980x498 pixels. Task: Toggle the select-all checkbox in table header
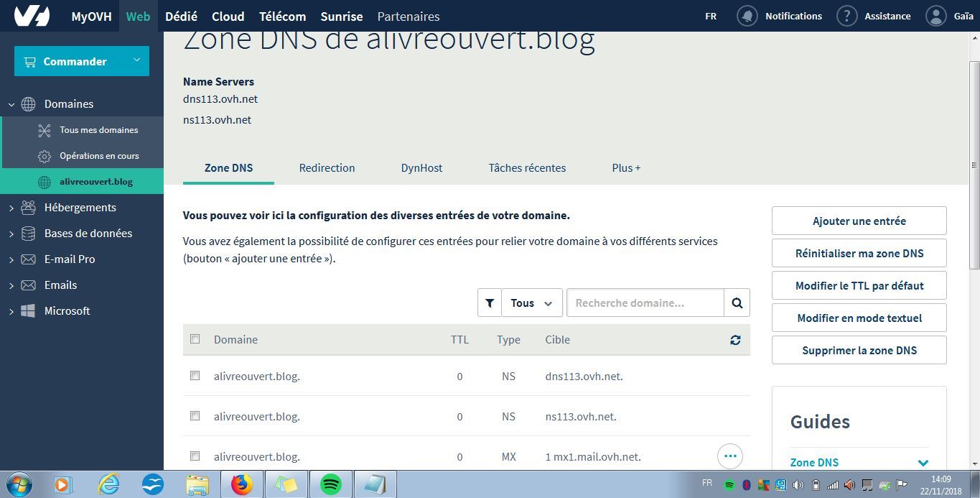195,339
